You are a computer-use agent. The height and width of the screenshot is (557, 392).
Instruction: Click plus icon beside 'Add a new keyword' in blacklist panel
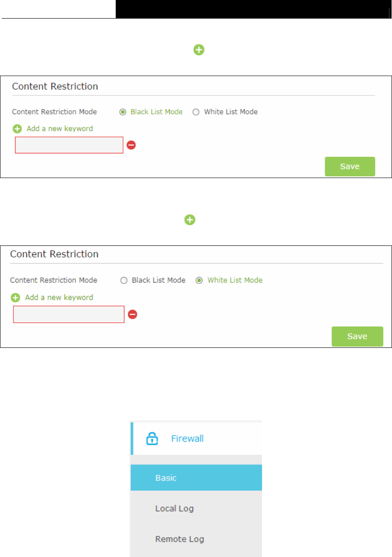point(17,129)
